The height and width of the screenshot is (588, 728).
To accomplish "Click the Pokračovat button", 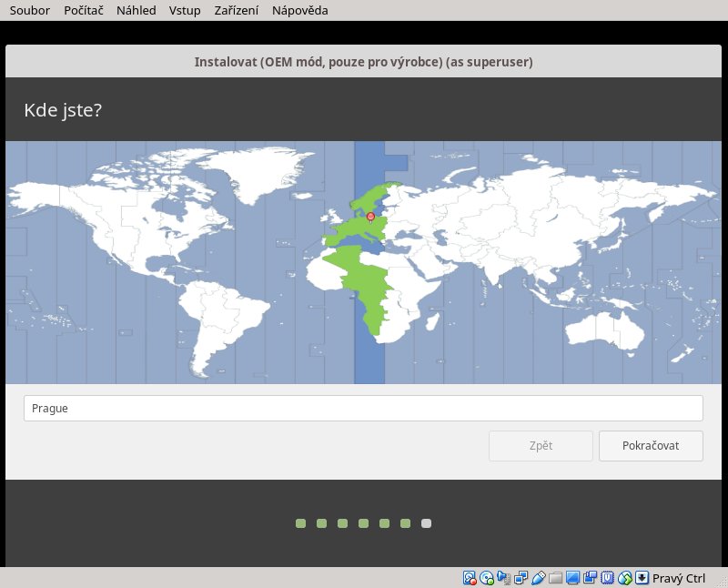I will click(x=651, y=446).
